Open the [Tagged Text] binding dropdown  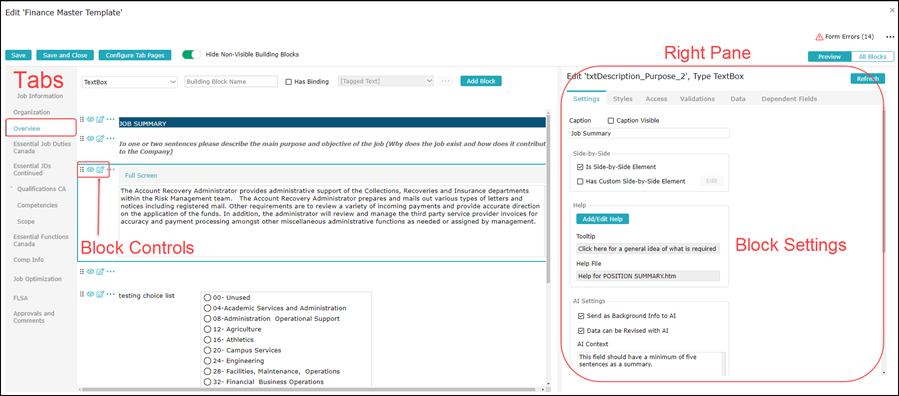pos(386,81)
